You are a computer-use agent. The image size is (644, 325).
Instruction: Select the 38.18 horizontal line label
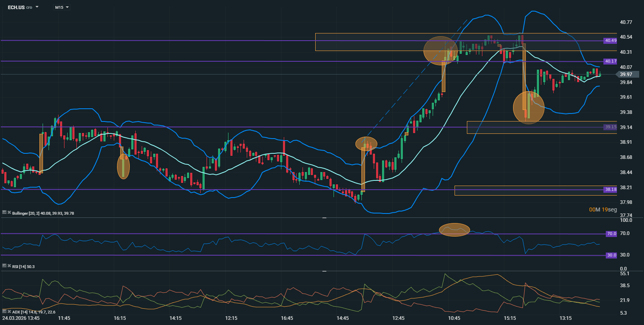[611, 190]
